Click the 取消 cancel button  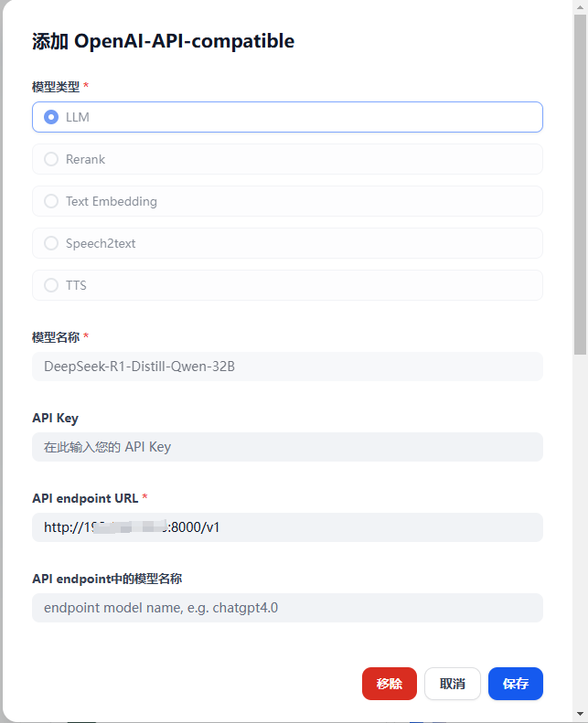(x=453, y=684)
